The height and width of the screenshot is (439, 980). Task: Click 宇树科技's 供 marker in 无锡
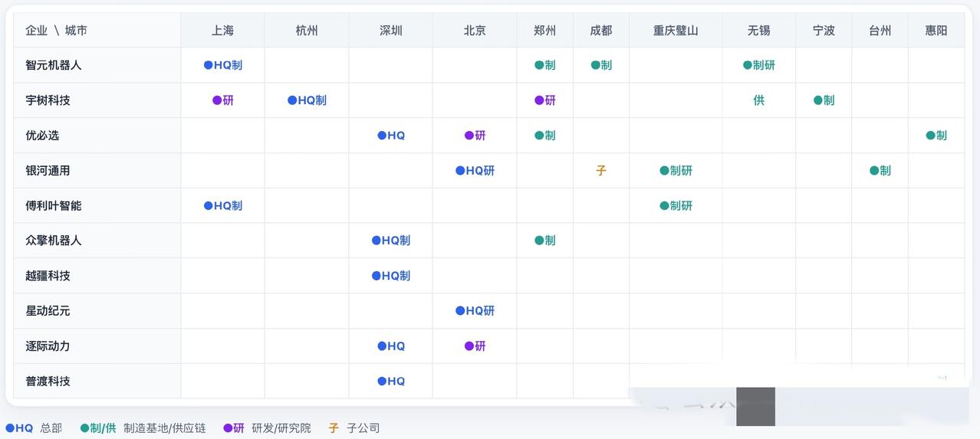click(758, 100)
